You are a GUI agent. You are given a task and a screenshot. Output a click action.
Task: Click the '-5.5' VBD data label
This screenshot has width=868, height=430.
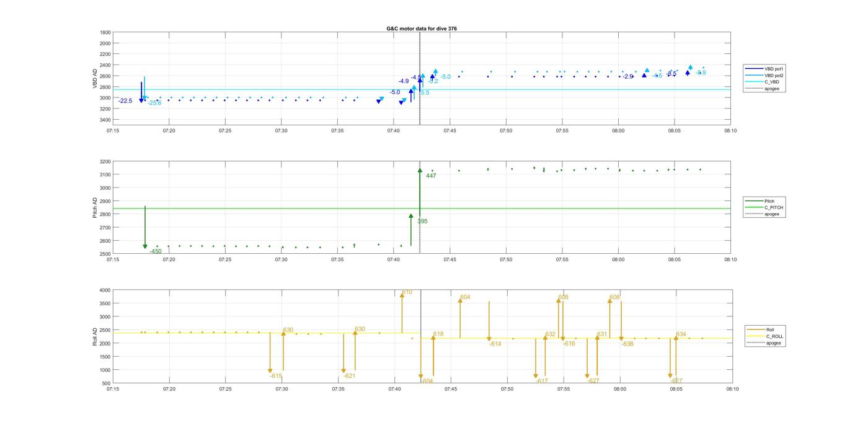tap(424, 92)
